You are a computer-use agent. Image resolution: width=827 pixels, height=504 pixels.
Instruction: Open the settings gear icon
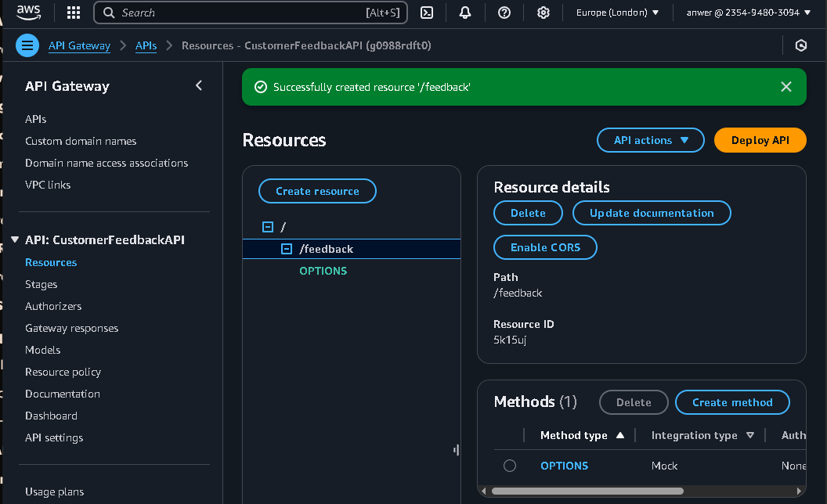tap(544, 13)
